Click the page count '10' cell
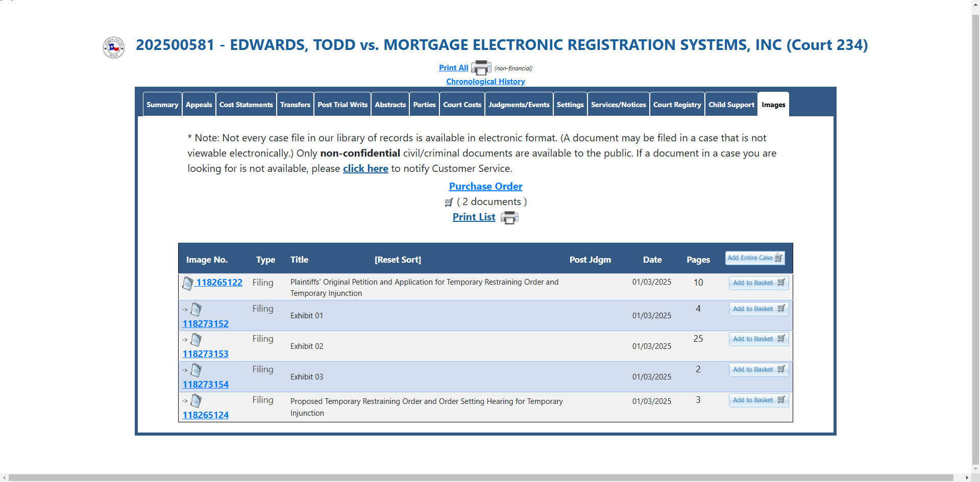980x482 pixels. (x=698, y=283)
